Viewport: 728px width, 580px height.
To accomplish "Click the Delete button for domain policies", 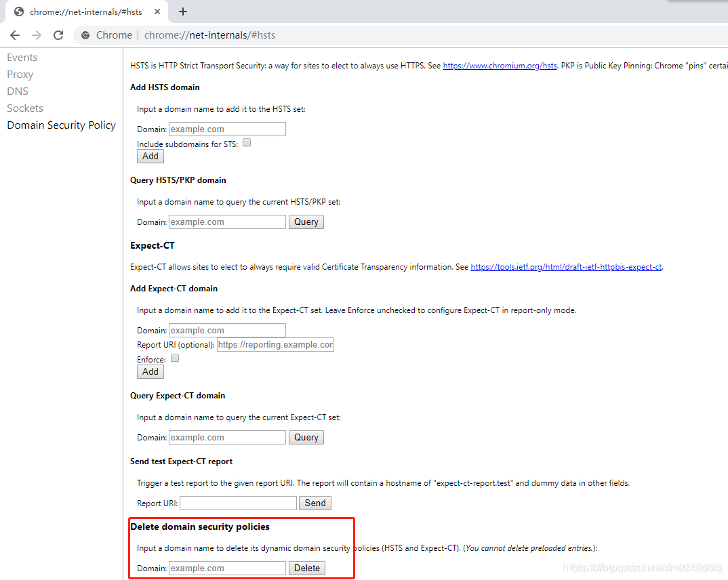I will (307, 568).
